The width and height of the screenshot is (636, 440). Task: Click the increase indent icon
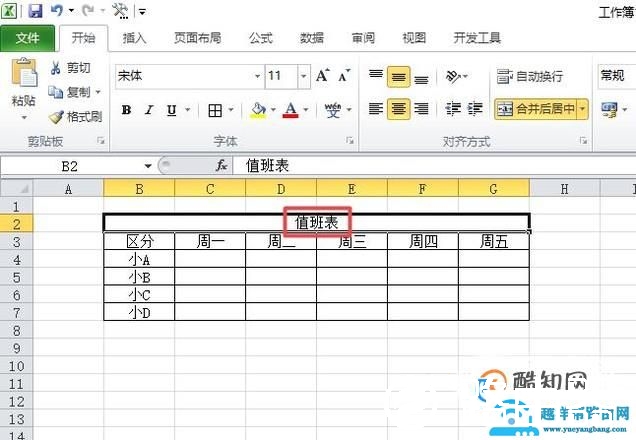pos(475,109)
